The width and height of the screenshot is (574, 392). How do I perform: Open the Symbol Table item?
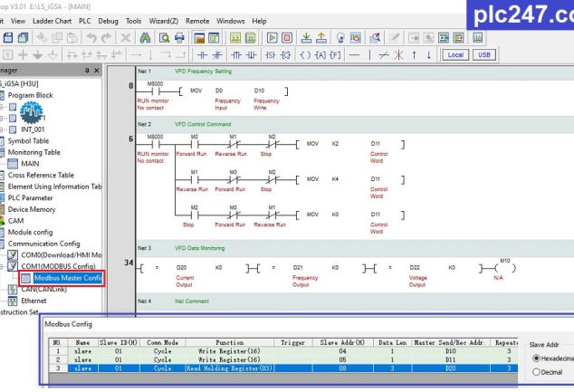[x=28, y=141]
